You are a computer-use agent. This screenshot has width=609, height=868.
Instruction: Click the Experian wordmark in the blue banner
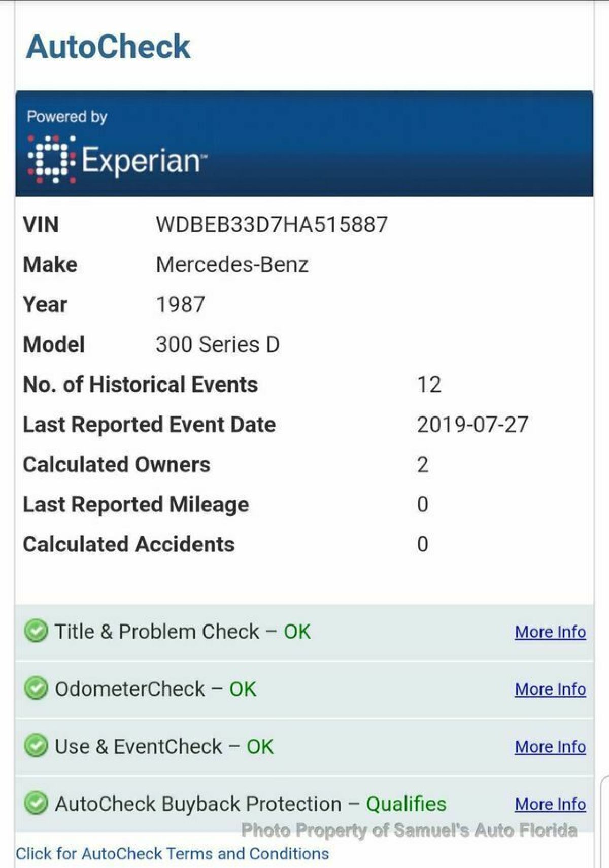click(142, 160)
